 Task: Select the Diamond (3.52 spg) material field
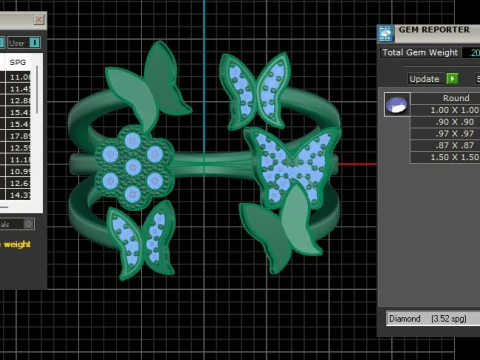click(x=433, y=319)
